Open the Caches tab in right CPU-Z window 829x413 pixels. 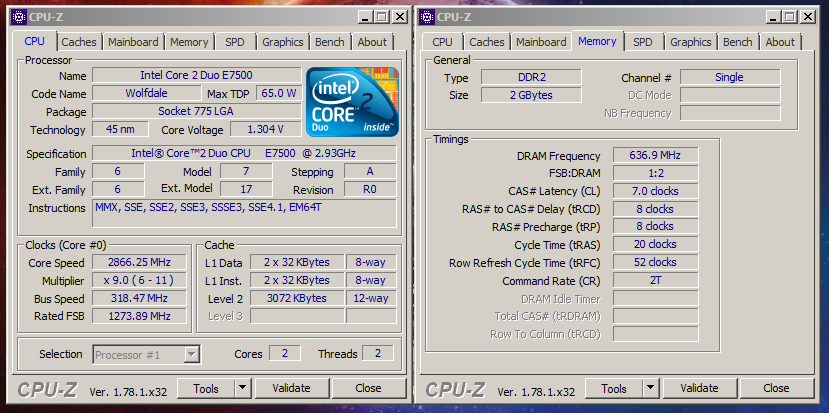click(x=487, y=42)
